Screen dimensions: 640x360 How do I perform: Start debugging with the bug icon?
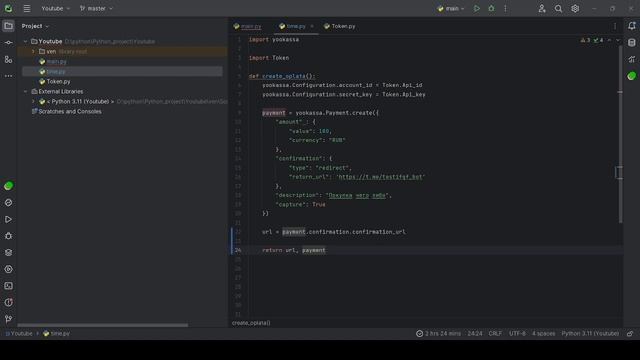491,8
